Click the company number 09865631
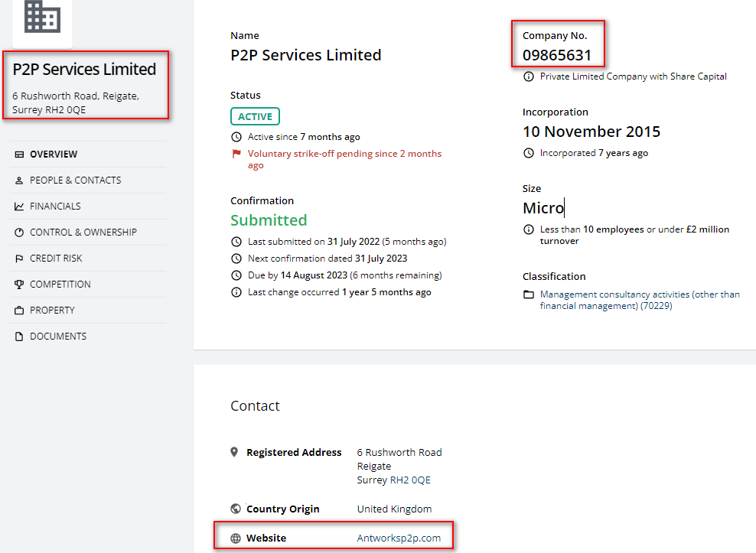The image size is (756, 553). [557, 55]
